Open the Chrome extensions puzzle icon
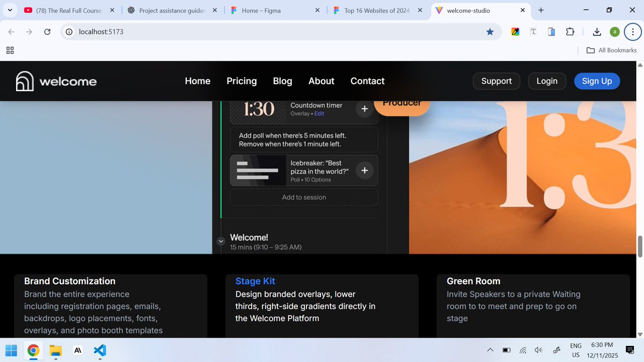The image size is (644, 362). (570, 32)
